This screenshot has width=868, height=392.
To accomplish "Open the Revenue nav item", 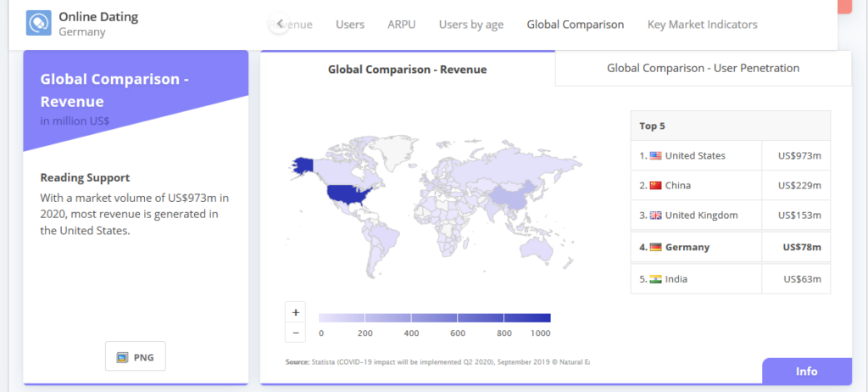I will pyautogui.click(x=292, y=25).
